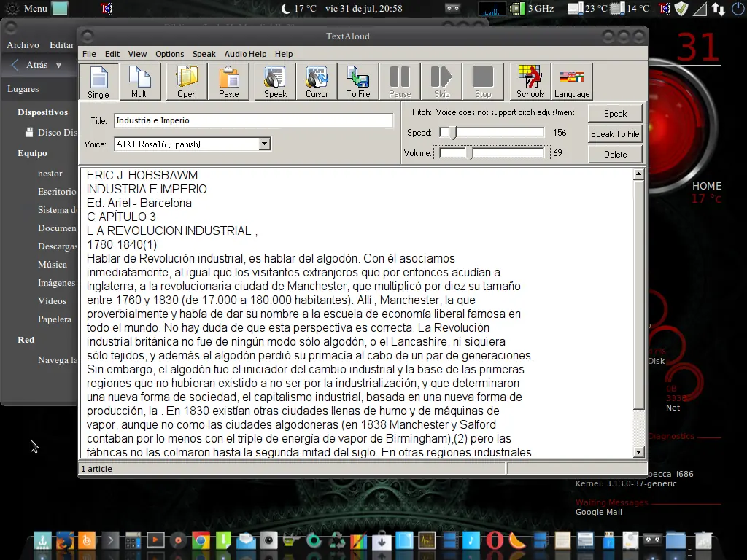
Task: Click the text area scroll up arrow
Action: point(638,174)
